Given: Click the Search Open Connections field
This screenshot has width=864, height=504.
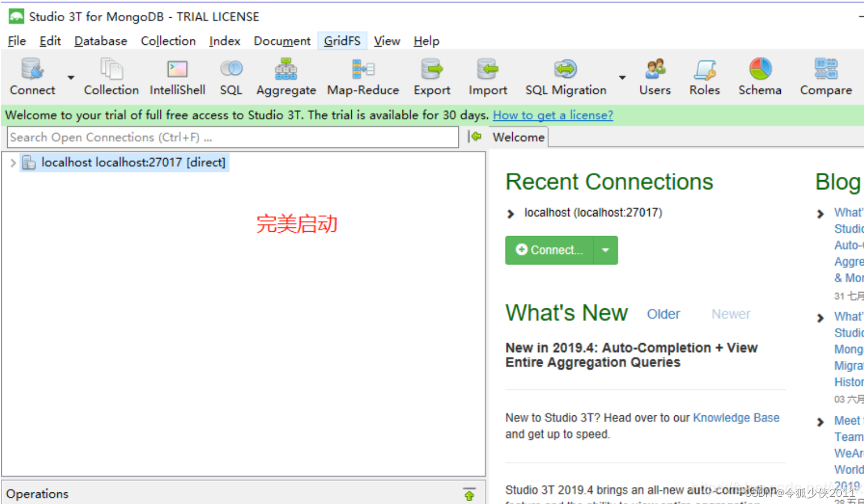Looking at the screenshot, I should [233, 137].
